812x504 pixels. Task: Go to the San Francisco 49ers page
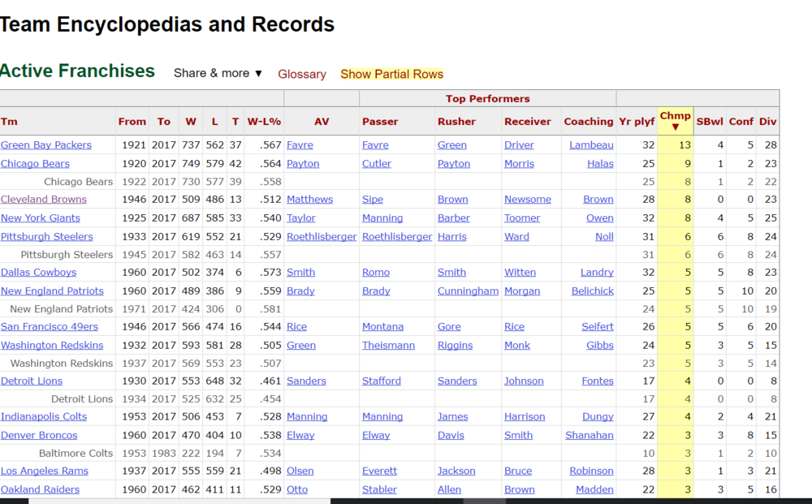pyautogui.click(x=50, y=326)
